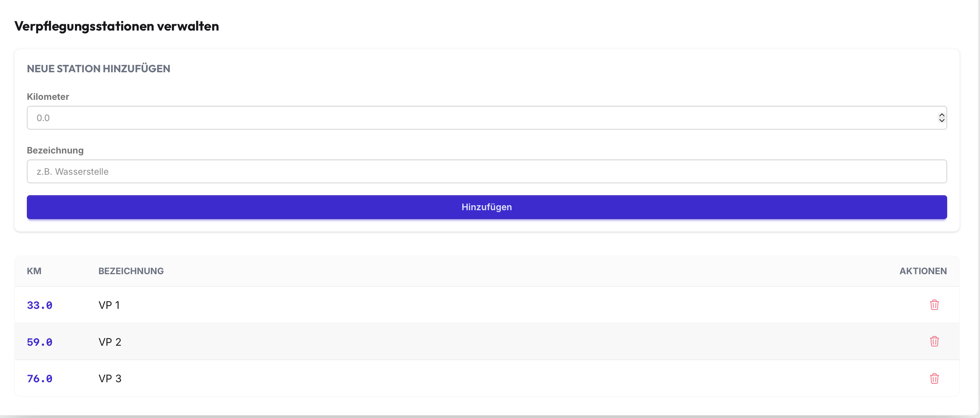Open the kilometer link 76.0

click(x=40, y=379)
